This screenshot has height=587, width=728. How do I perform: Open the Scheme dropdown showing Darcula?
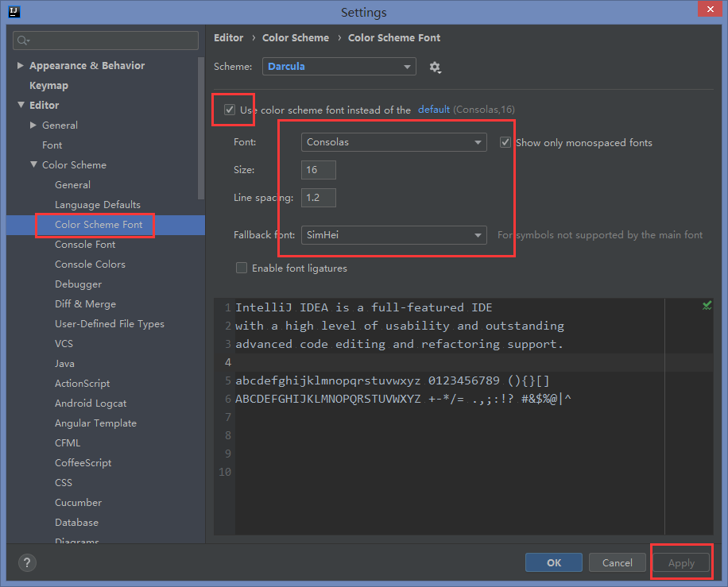click(x=339, y=67)
